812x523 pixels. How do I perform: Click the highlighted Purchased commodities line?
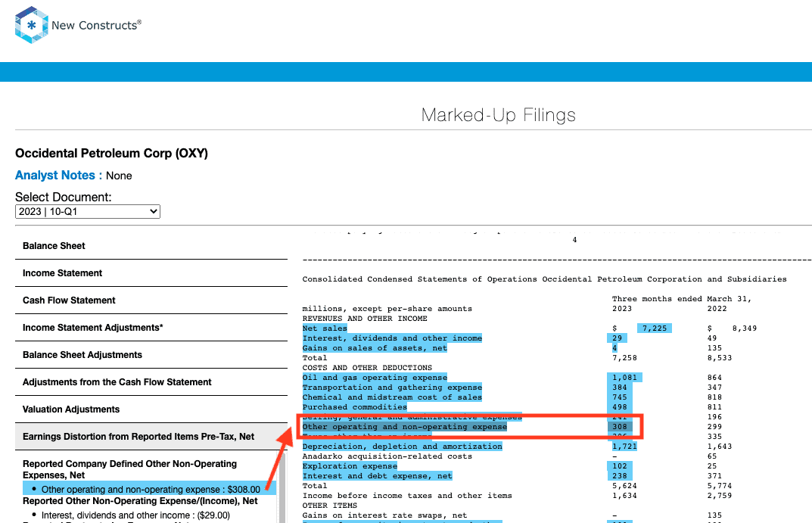click(355, 407)
